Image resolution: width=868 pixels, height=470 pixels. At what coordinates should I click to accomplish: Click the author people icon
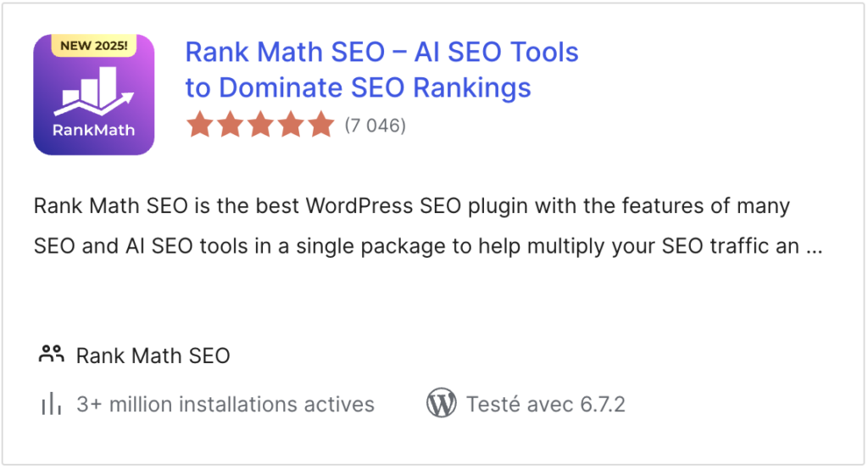tap(52, 355)
